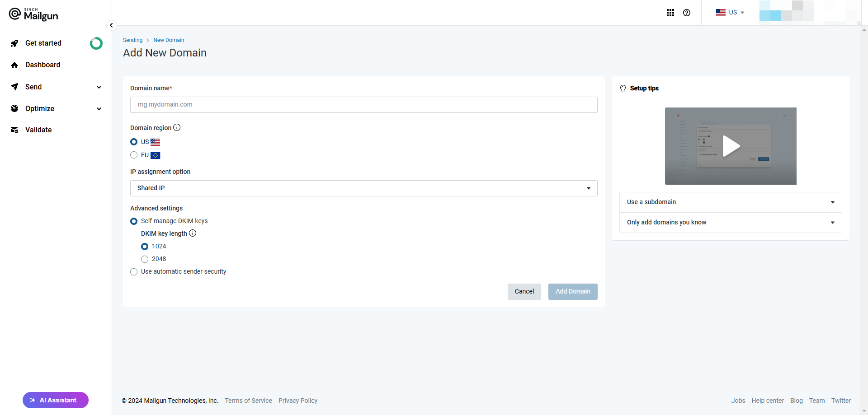The image size is (868, 415).
Task: Collapse the sidebar with the chevron button
Action: pyautogui.click(x=111, y=25)
